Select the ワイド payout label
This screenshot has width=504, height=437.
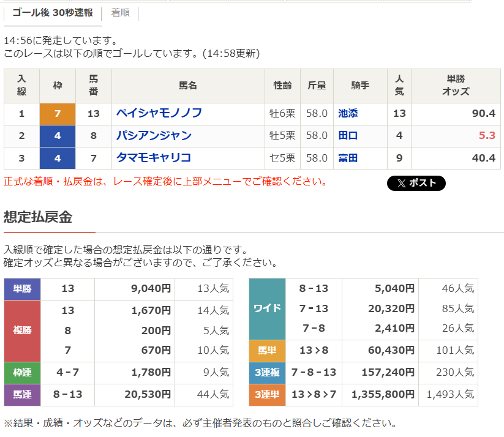pyautogui.click(x=267, y=309)
